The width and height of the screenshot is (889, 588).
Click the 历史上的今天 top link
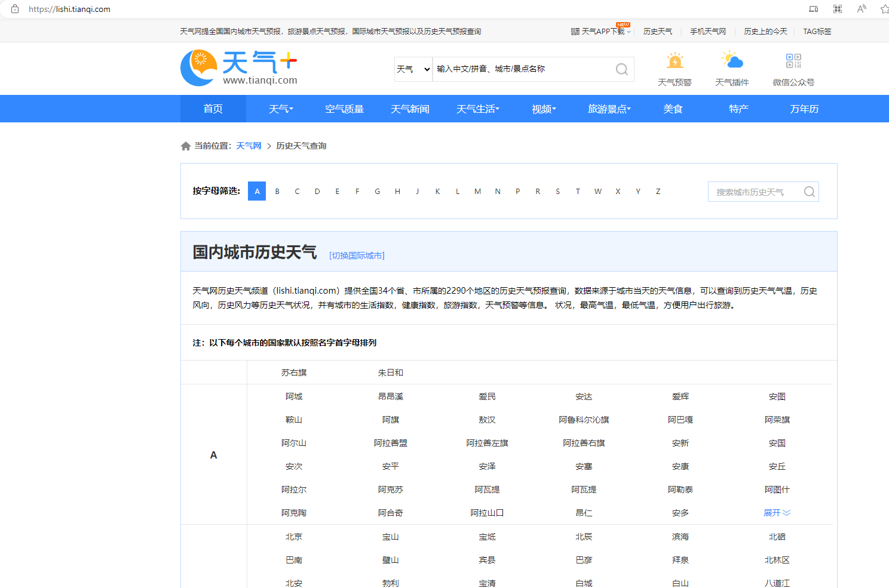click(765, 32)
